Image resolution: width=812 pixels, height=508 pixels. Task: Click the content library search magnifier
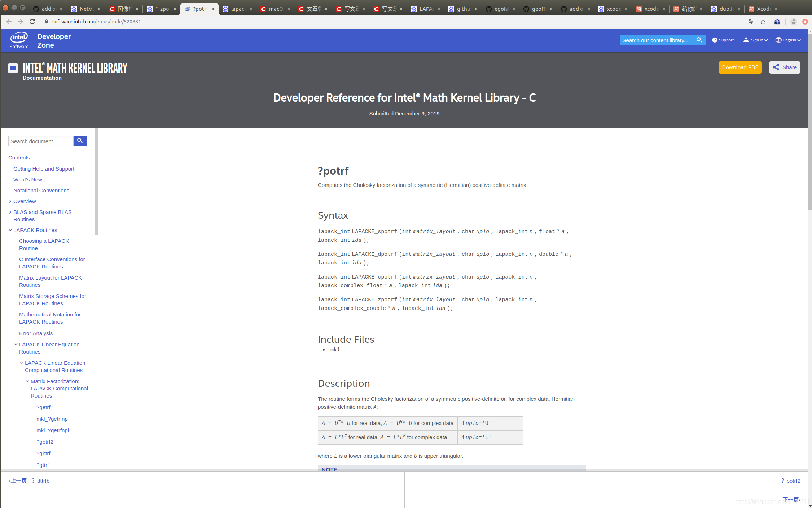pyautogui.click(x=699, y=40)
